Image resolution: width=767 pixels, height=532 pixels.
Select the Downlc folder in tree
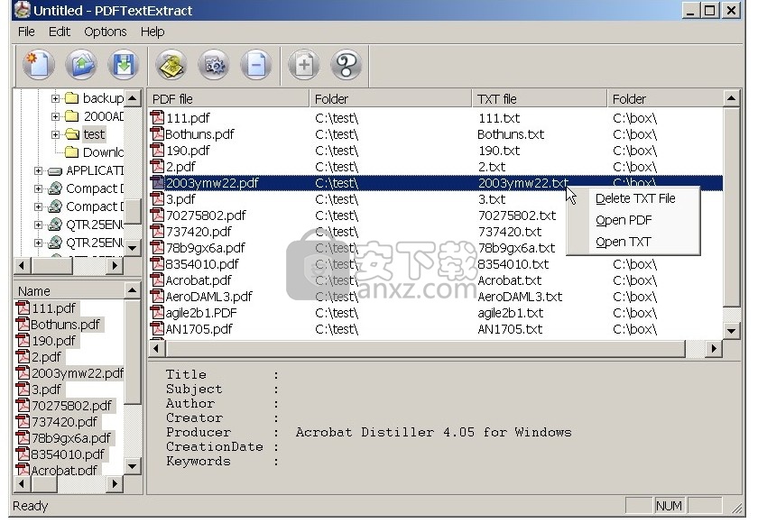103,152
